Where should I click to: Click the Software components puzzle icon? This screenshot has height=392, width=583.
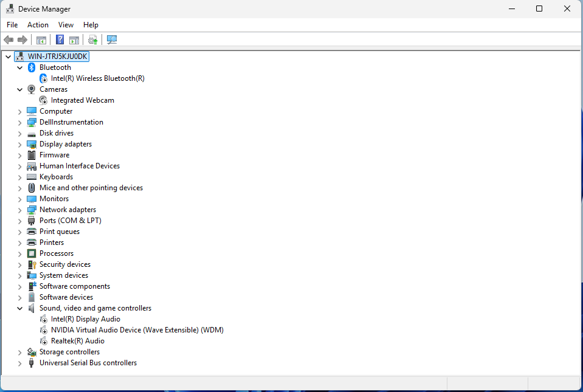pos(32,286)
